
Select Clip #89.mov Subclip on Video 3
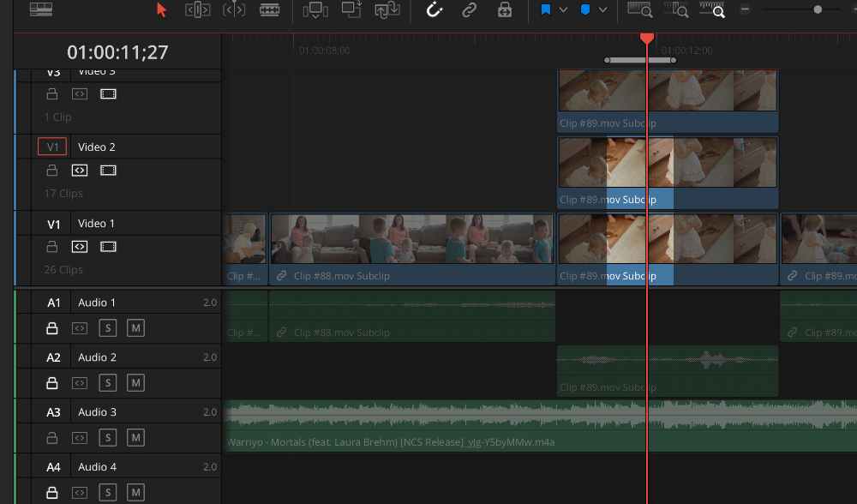tap(668, 100)
